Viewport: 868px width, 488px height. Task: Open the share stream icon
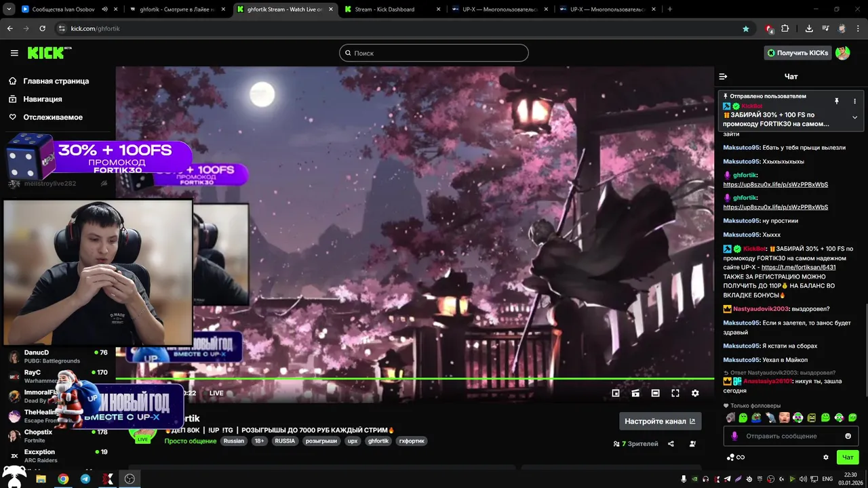click(x=671, y=444)
